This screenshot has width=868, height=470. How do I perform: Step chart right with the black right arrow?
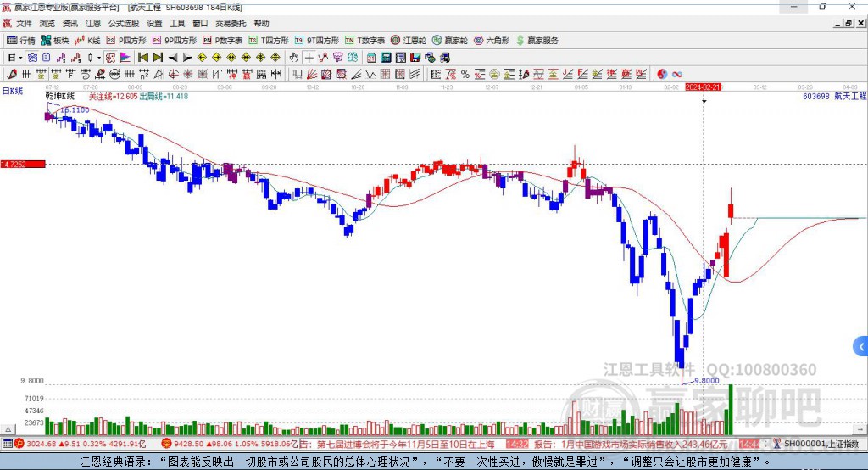(x=187, y=57)
